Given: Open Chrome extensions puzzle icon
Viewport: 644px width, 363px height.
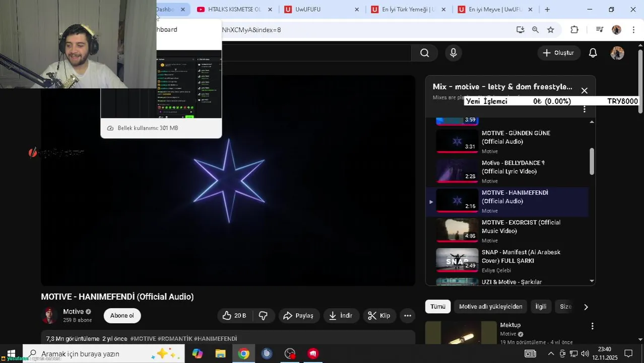Looking at the screenshot, I should [x=574, y=30].
